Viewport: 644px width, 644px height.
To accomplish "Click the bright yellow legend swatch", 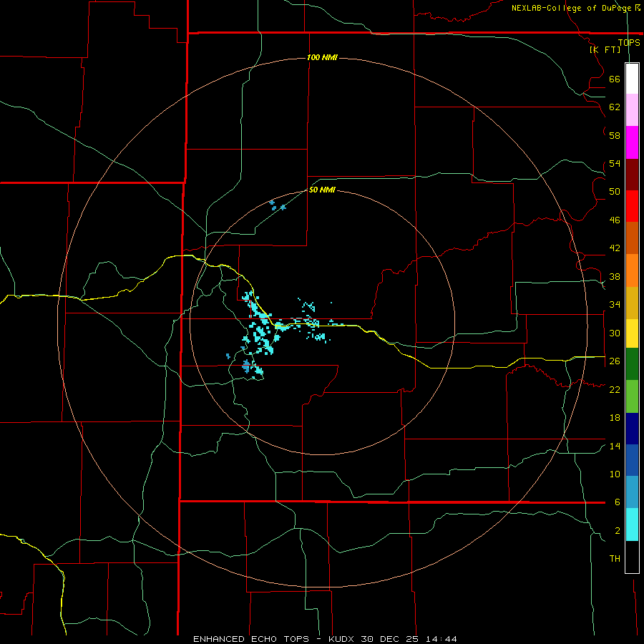I will pos(632,333).
